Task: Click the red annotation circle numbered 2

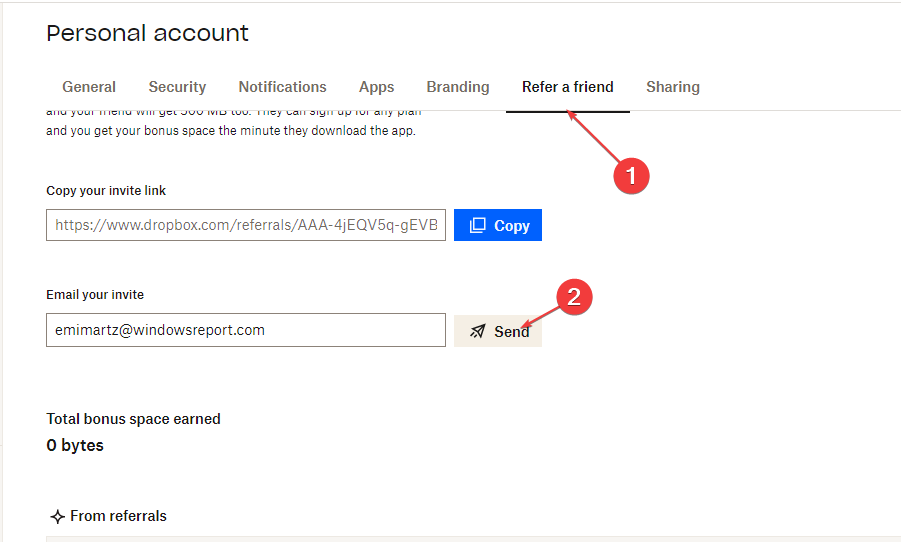Action: [574, 297]
